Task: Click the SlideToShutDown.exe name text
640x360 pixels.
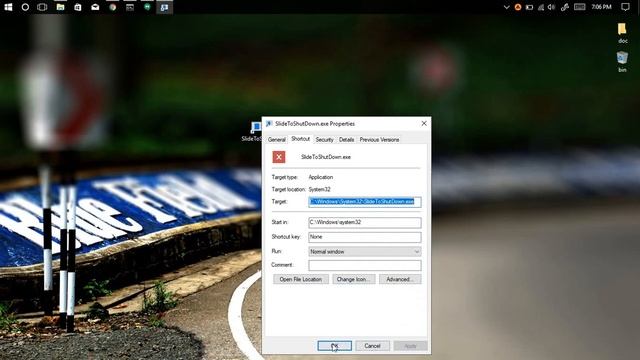Action: coord(326,157)
